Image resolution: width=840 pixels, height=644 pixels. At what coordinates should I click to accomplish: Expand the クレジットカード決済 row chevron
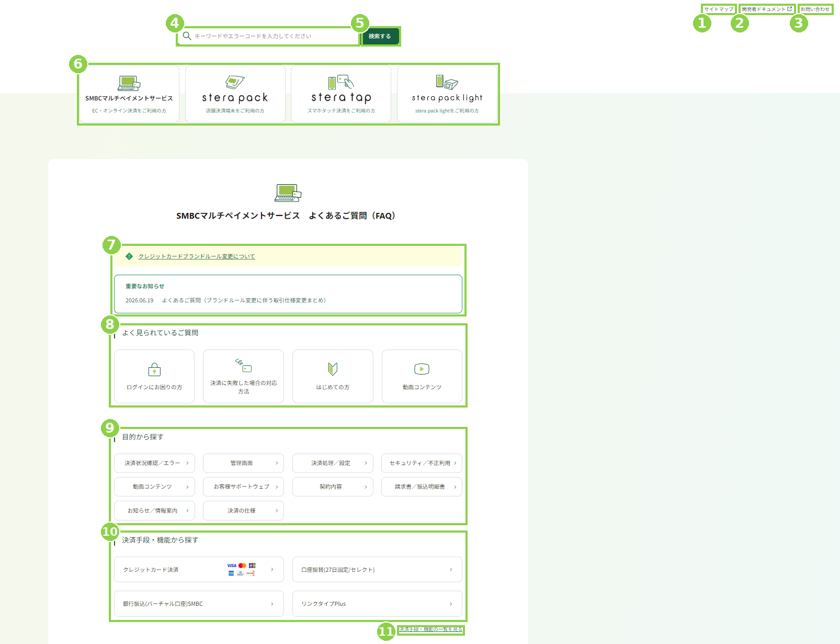[x=272, y=569]
